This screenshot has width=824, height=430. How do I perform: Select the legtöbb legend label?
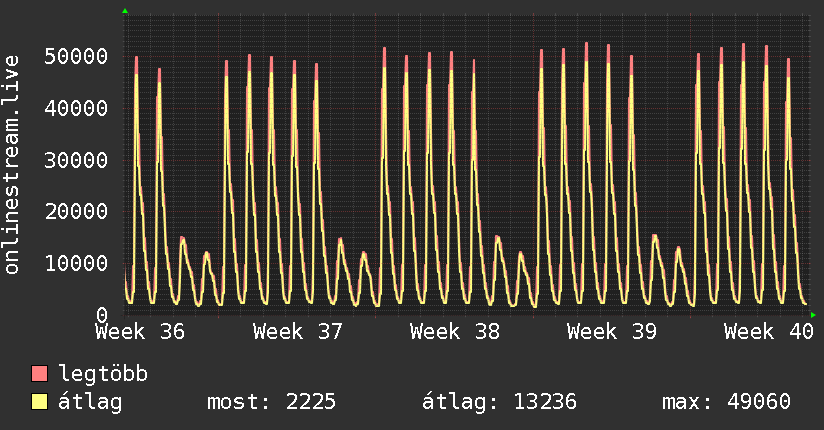coord(103,374)
